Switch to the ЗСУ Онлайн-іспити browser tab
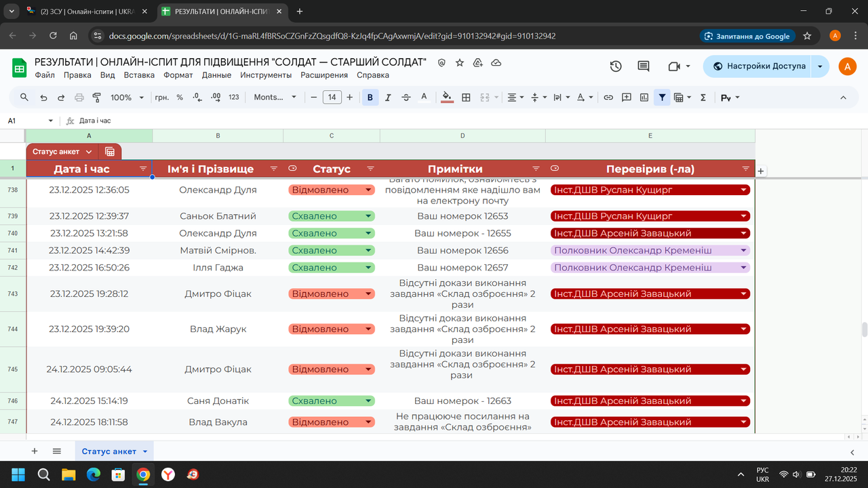The width and height of the screenshot is (868, 488). (86, 12)
